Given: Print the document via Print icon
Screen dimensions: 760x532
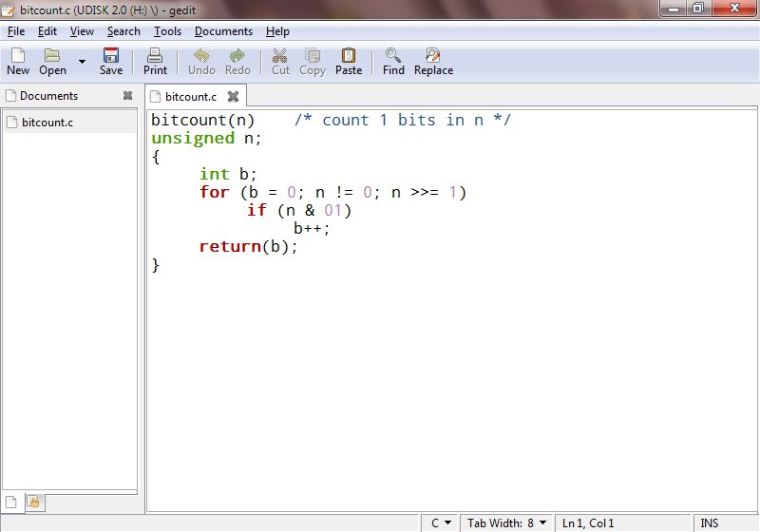Looking at the screenshot, I should click(x=155, y=62).
